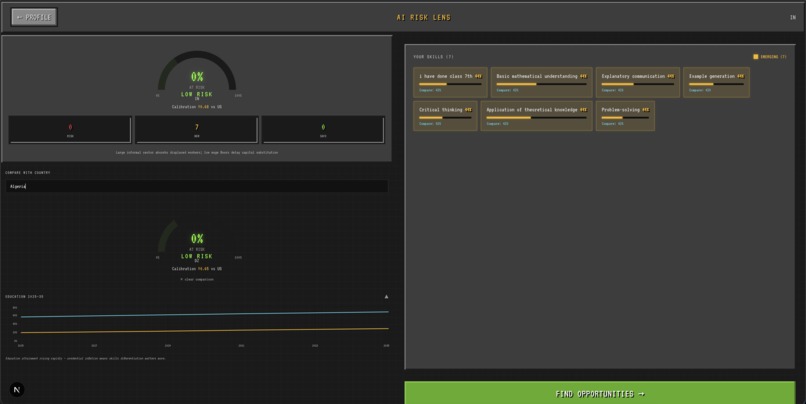
Task: Click the YOUR SKILLS (7) heading
Action: click(x=433, y=57)
